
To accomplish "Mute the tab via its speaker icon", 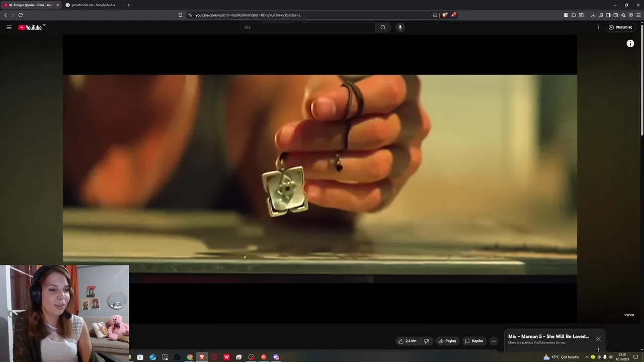I will pyautogui.click(x=11, y=5).
